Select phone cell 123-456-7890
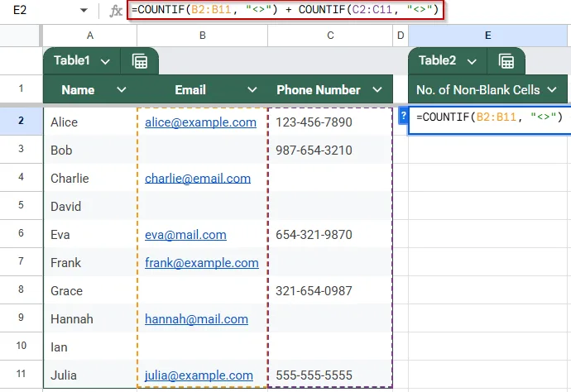Viewport: 571px width, 392px height. coord(330,122)
